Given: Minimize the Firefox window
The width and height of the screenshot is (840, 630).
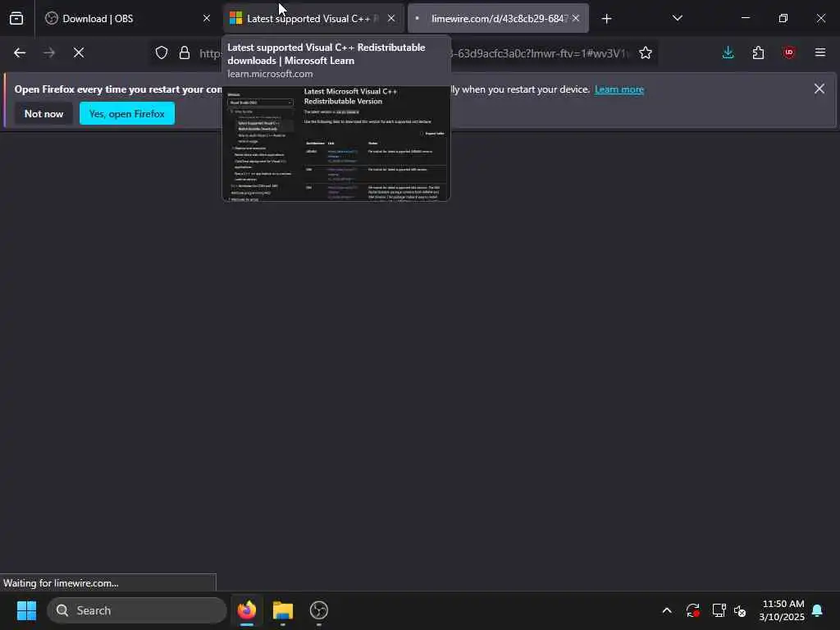Looking at the screenshot, I should click(x=745, y=18).
